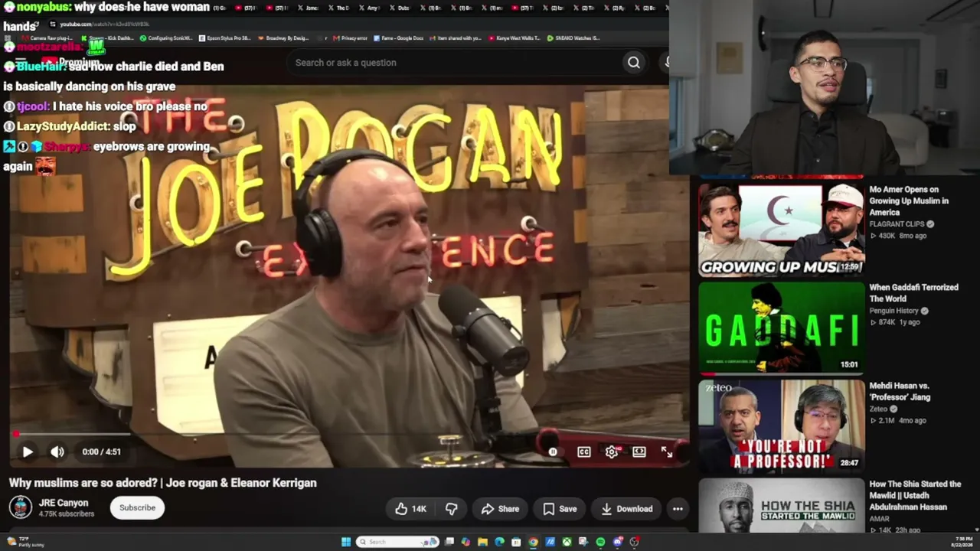
Task: Open the 'Privacy error' bookmark
Action: point(351,37)
